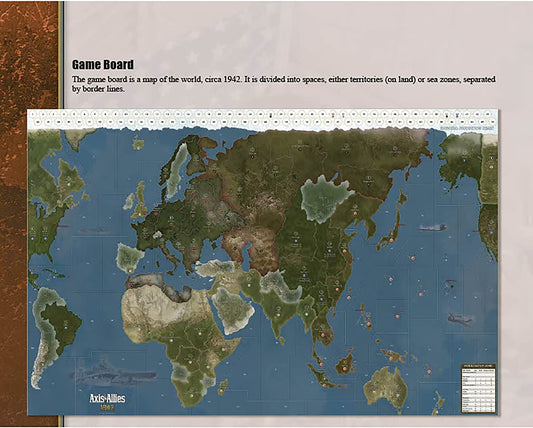Image resolution: width=533 pixels, height=428 pixels.
Task: Click the Game Board heading
Action: 103,65
